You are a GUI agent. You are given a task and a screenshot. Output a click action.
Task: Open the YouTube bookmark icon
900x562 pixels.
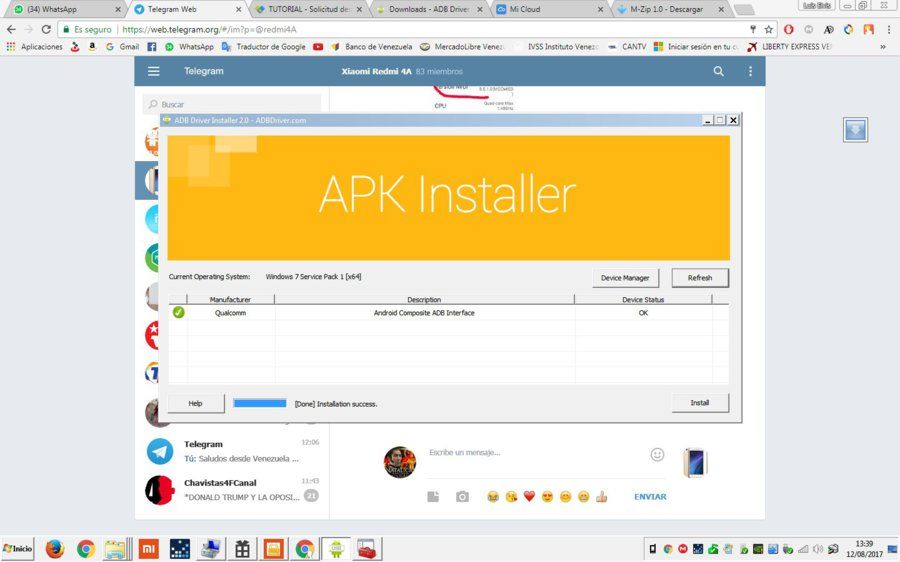pos(318,46)
